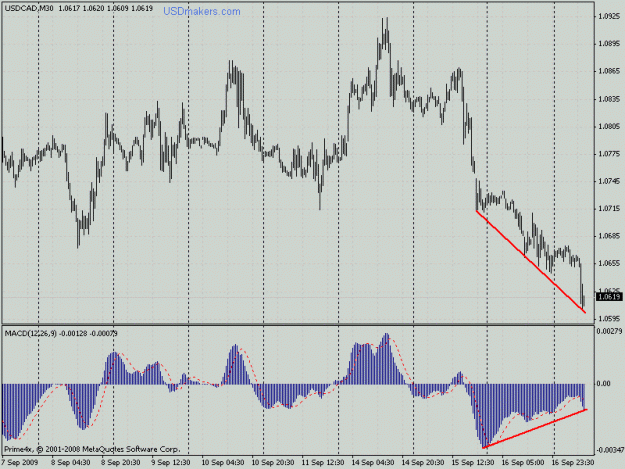Click the 0.00 MACD zero level label

tap(603, 384)
